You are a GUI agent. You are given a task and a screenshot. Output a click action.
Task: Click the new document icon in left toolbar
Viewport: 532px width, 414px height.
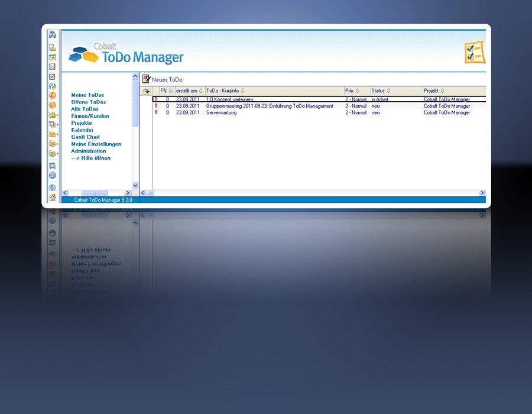click(52, 47)
